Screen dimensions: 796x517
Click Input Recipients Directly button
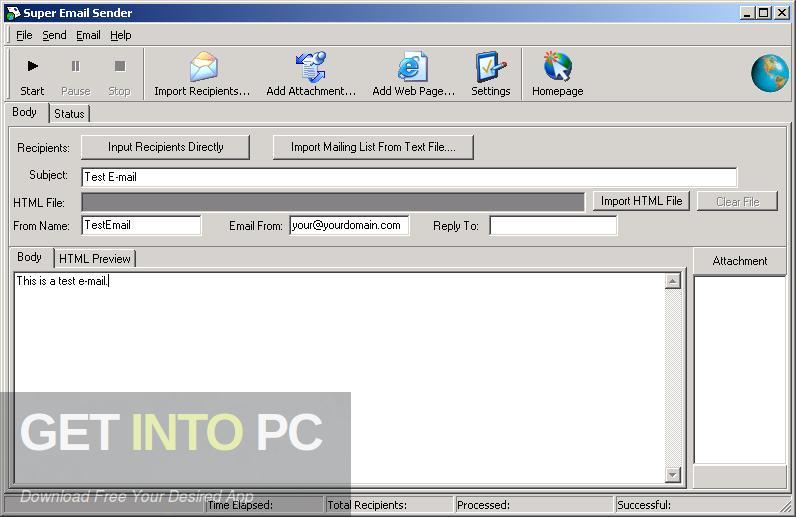point(165,147)
